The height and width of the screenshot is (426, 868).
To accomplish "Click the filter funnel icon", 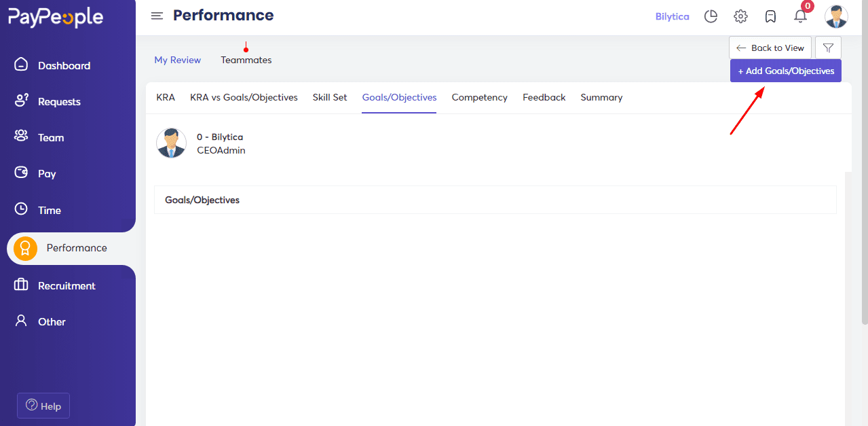I will (x=828, y=48).
